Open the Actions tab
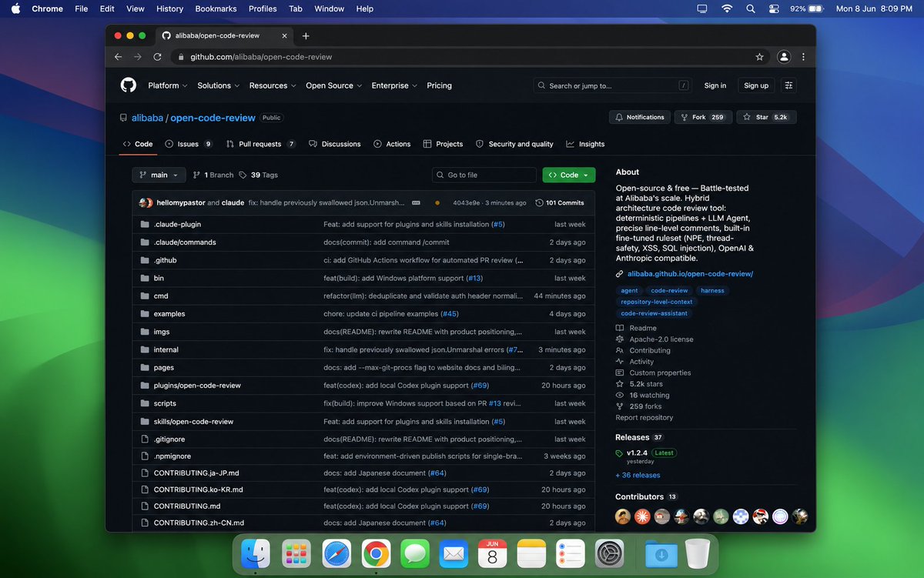The height and width of the screenshot is (578, 924). click(392, 144)
